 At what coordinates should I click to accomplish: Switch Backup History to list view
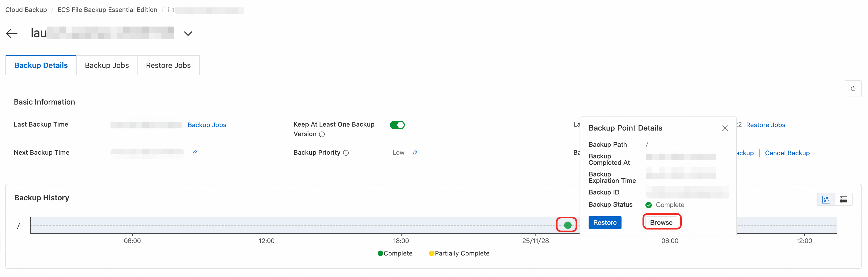[x=843, y=200]
